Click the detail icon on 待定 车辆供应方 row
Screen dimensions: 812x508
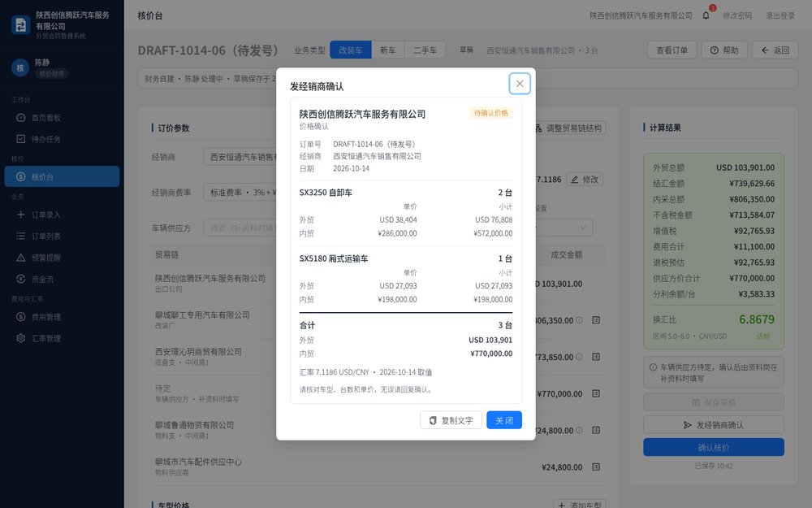(596, 393)
